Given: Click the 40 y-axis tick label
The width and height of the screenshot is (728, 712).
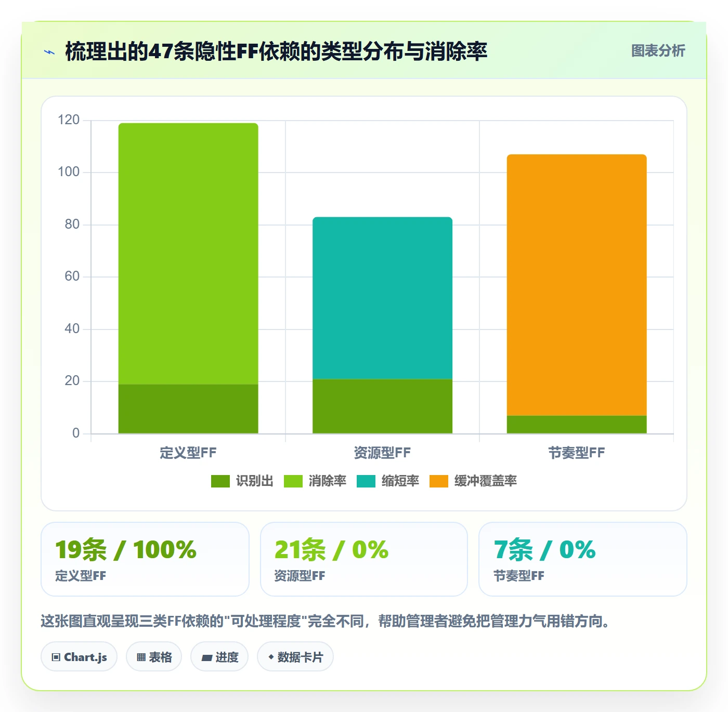Looking at the screenshot, I should (72, 329).
